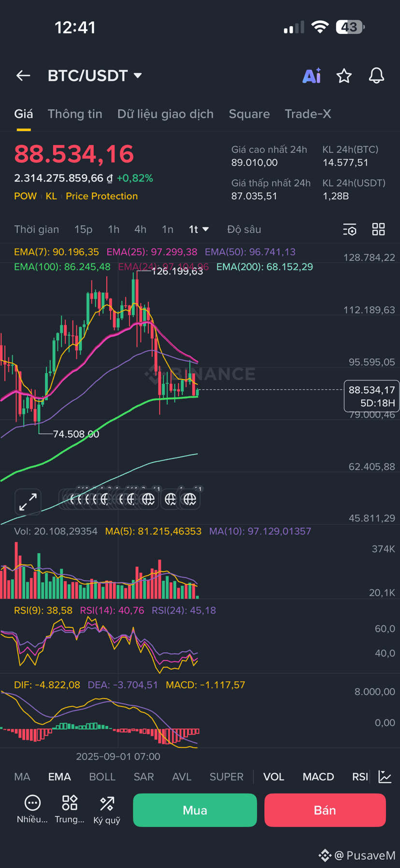The width and height of the screenshot is (400, 868).
Task: Open chart settings icon beside Độ sâu
Action: coord(350,229)
